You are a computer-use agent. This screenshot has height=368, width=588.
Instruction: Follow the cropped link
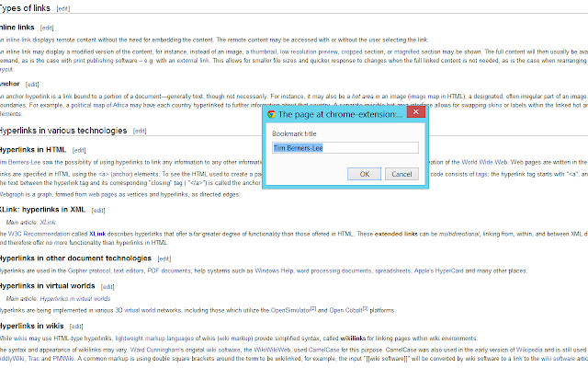(x=352, y=52)
